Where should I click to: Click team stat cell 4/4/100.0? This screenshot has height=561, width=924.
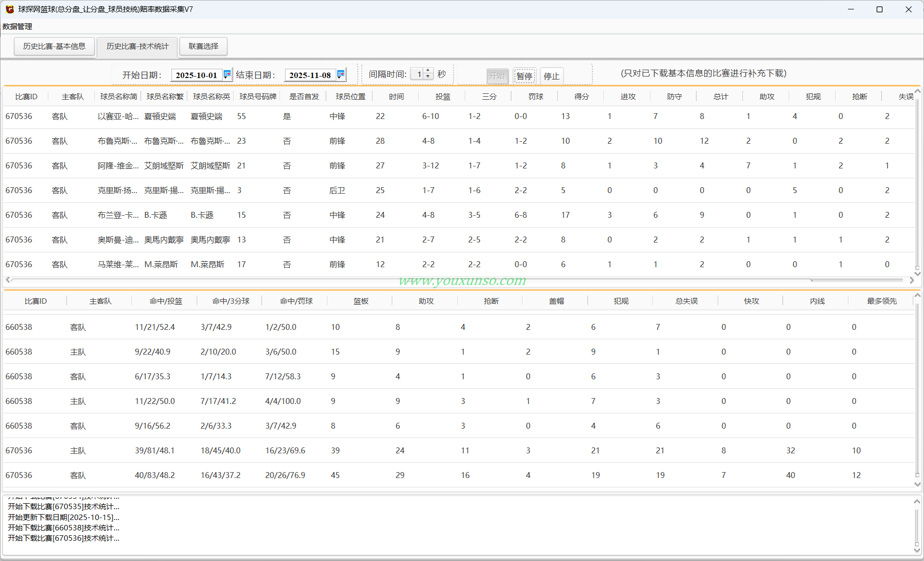pos(283,401)
